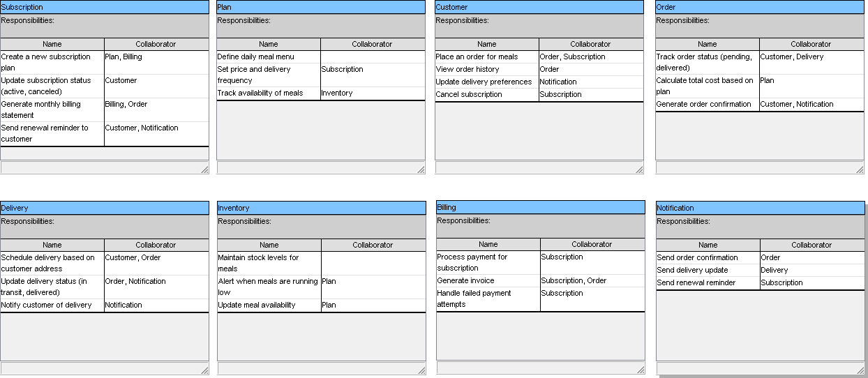Click the Notification card's resize grip
The width and height of the screenshot is (868, 378).
(860, 370)
